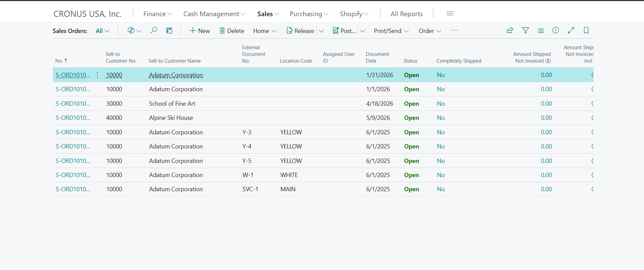Click Amount Shipped Not Invoiced ($) header
644x270 pixels.
pyautogui.click(x=532, y=57)
